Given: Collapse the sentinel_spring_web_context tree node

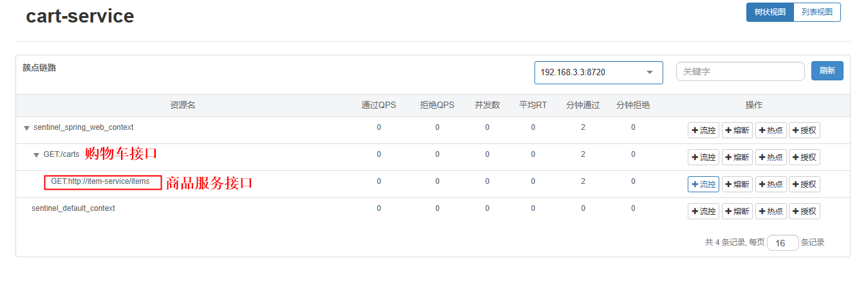Looking at the screenshot, I should click(26, 129).
